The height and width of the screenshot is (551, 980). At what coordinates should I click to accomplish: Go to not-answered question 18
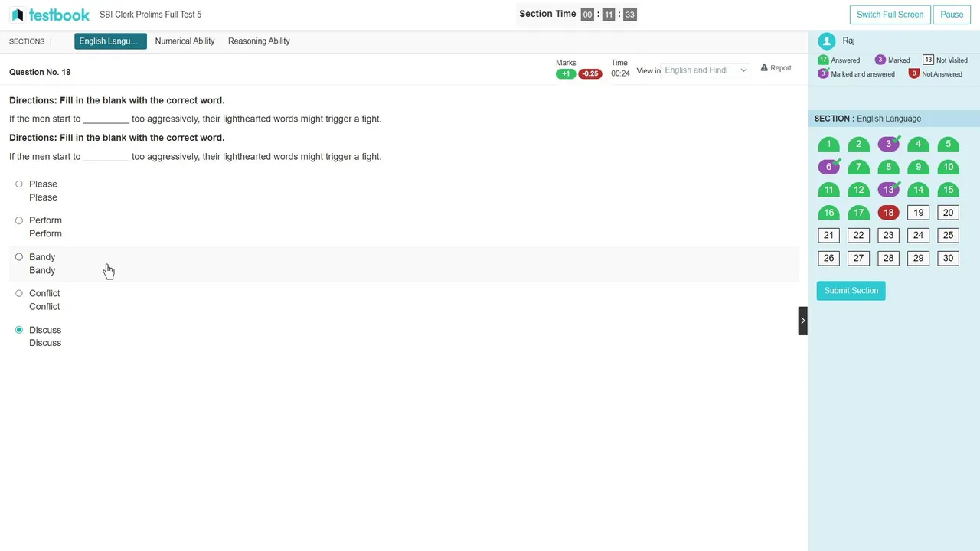click(888, 213)
